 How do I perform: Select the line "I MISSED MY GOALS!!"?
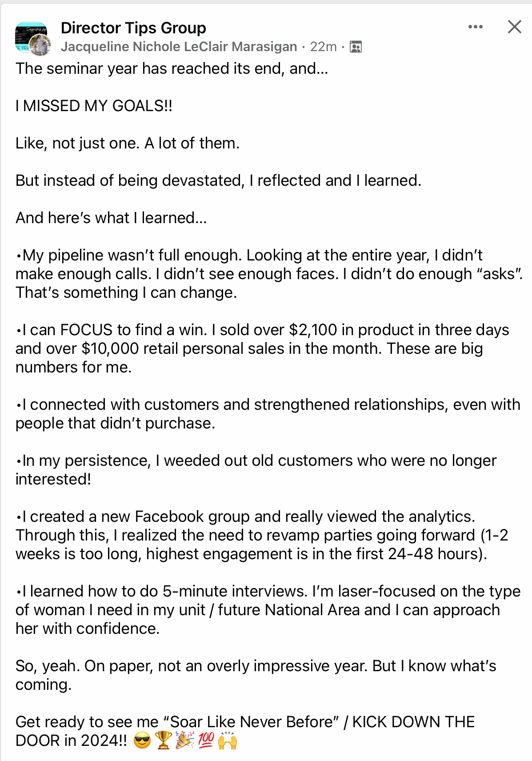coord(94,106)
